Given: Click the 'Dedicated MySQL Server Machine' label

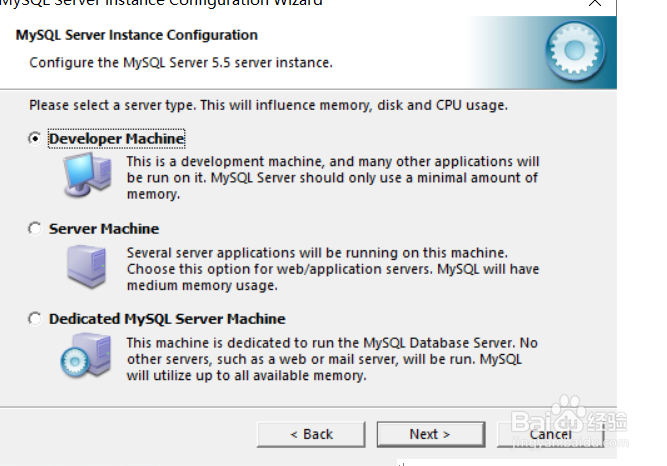Looking at the screenshot, I should (167, 319).
